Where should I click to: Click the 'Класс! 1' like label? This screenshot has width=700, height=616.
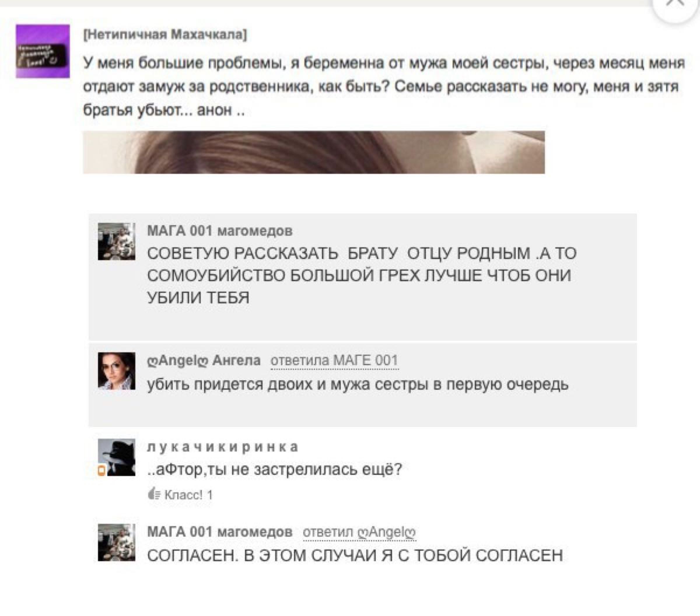(188, 495)
